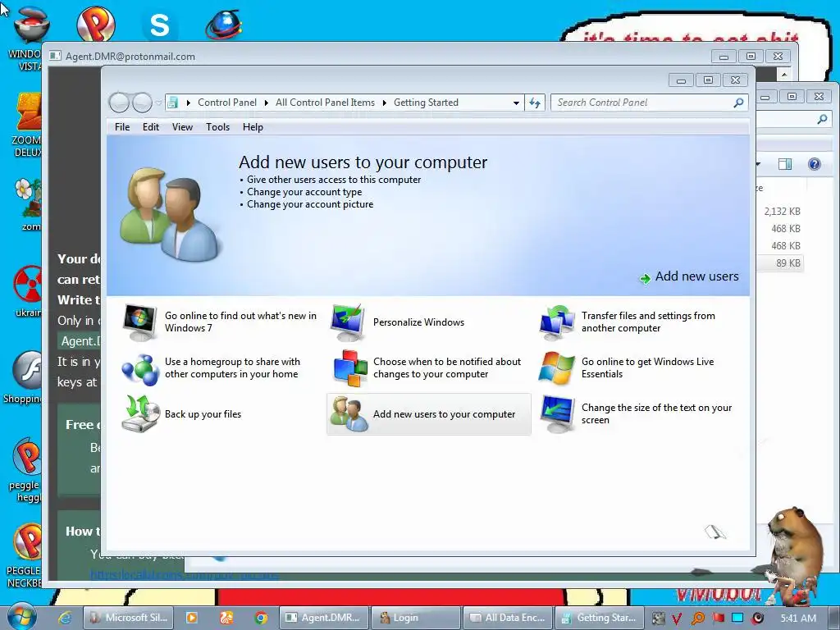Image resolution: width=840 pixels, height=630 pixels.
Task: Expand the arrow before Control Panel breadcrumb
Action: 188,103
